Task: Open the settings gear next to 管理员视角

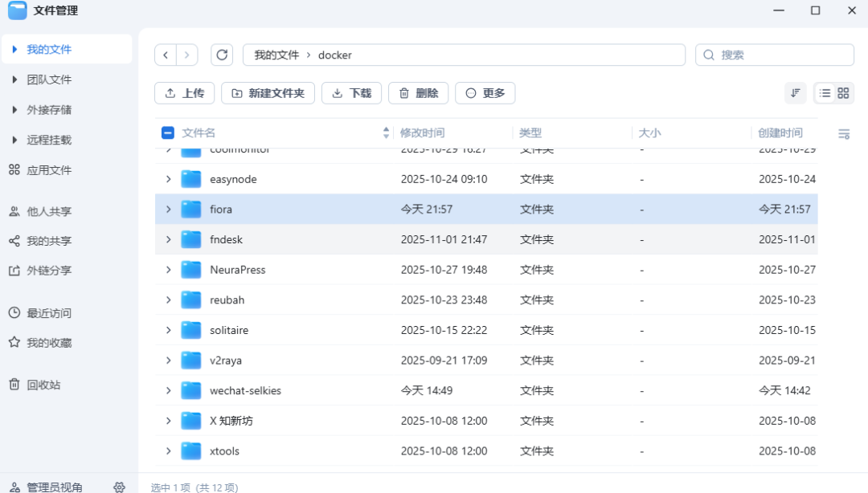Action: [119, 486]
